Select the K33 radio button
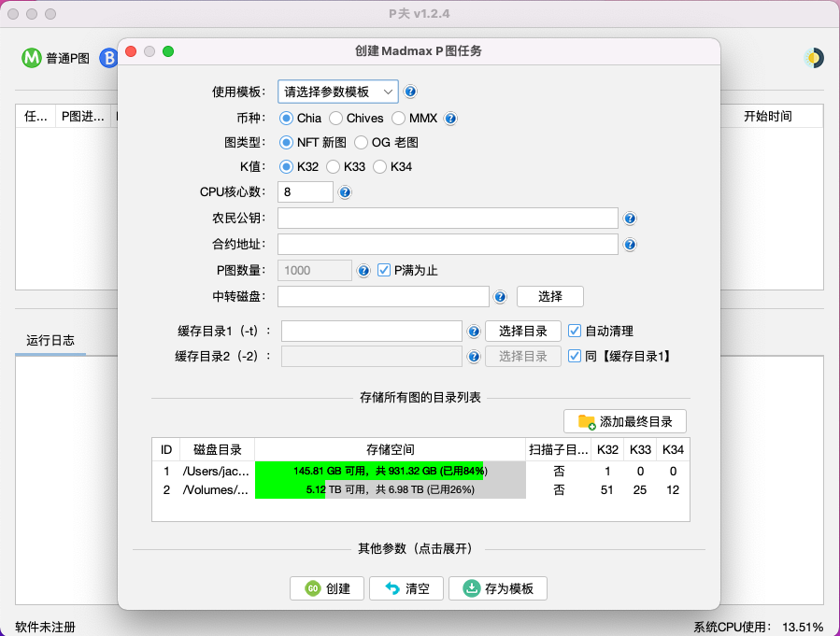This screenshot has width=840, height=636. (334, 167)
